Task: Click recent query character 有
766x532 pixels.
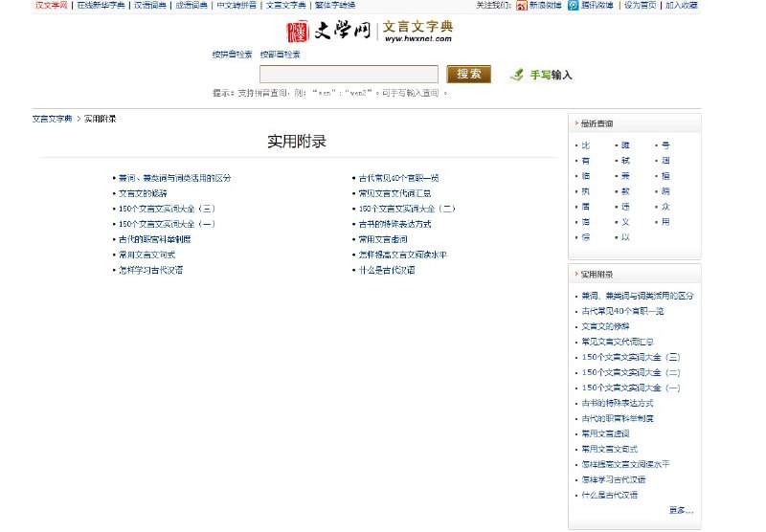Action: click(586, 161)
